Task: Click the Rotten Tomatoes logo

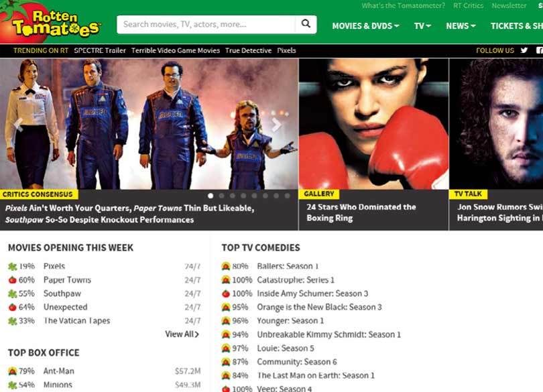Action: [50, 23]
